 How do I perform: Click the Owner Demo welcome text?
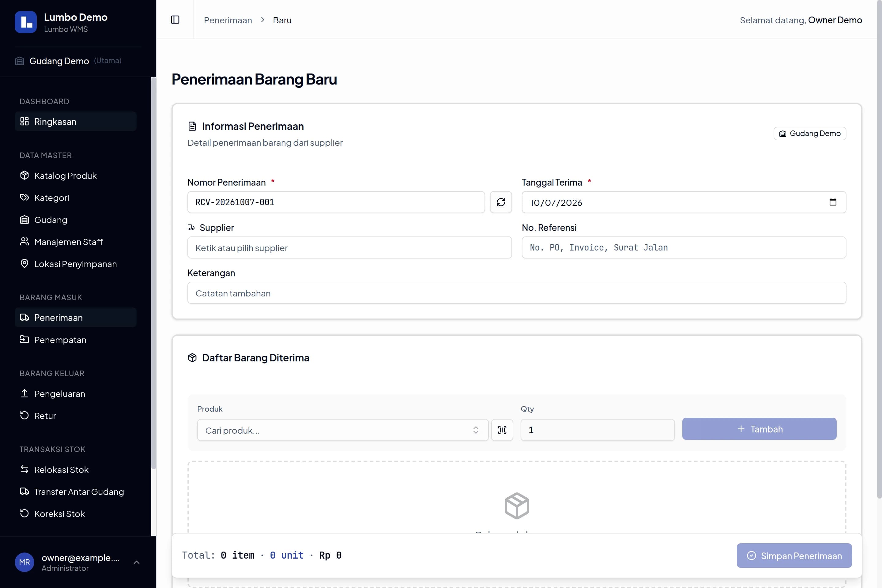pos(835,20)
